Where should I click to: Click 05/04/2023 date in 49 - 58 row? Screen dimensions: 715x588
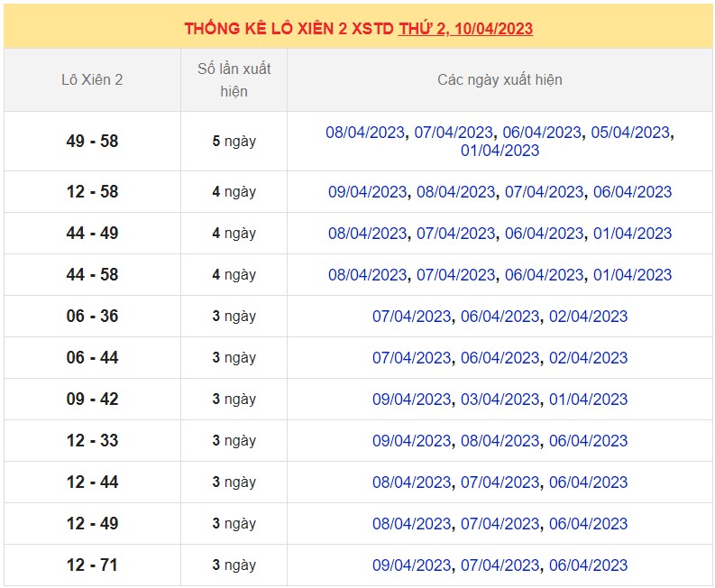pyautogui.click(x=630, y=133)
